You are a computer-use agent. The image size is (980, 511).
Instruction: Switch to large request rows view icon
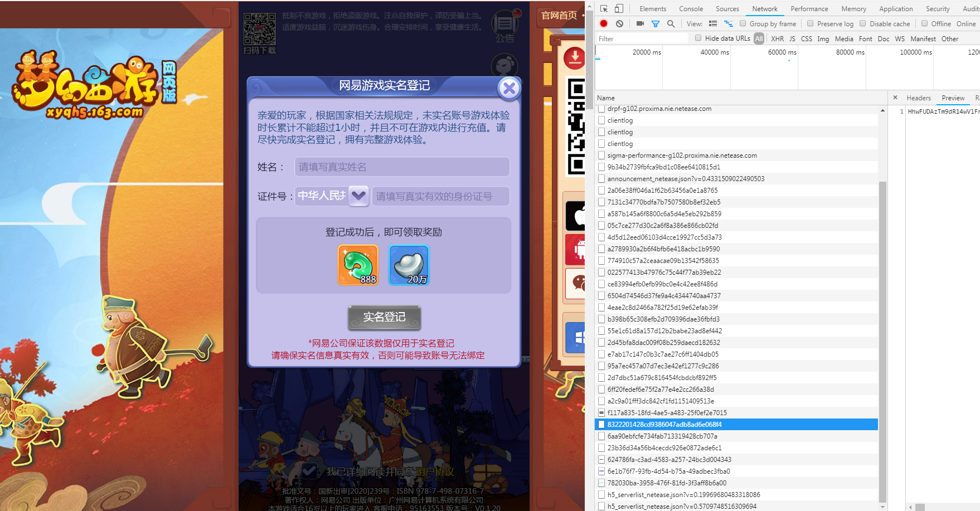(713, 23)
